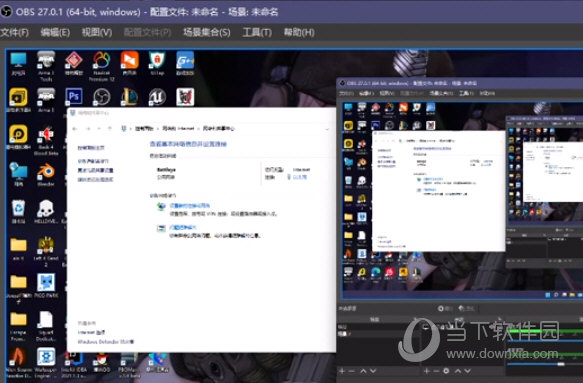Go forward using Control Panel forward arrow
The width and height of the screenshot is (583, 383).
88,129
